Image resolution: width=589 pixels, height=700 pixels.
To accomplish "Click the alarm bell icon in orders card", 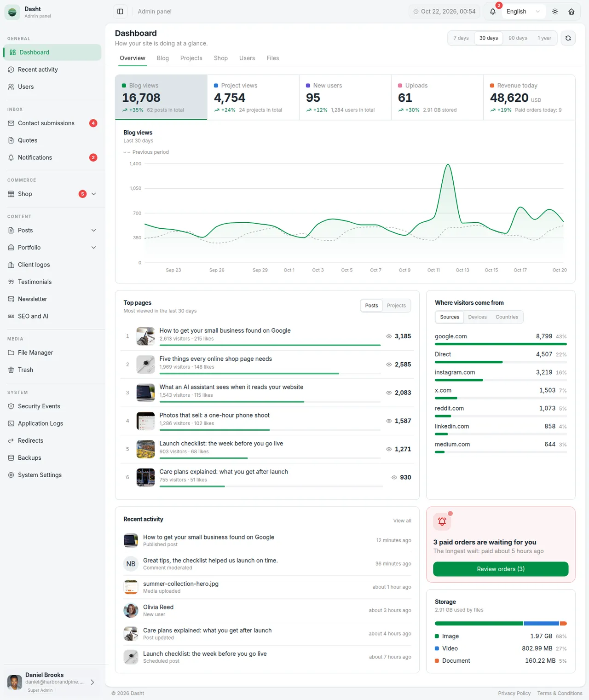I will tap(442, 521).
